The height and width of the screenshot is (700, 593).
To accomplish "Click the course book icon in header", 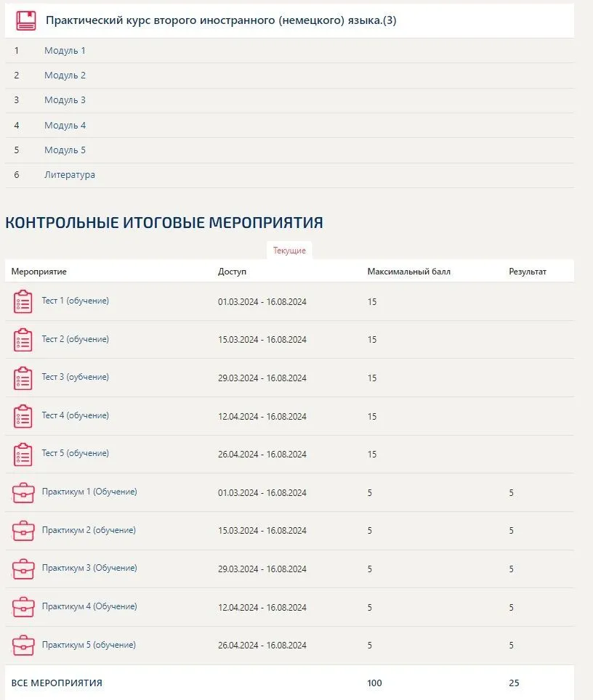I will click(x=26, y=20).
